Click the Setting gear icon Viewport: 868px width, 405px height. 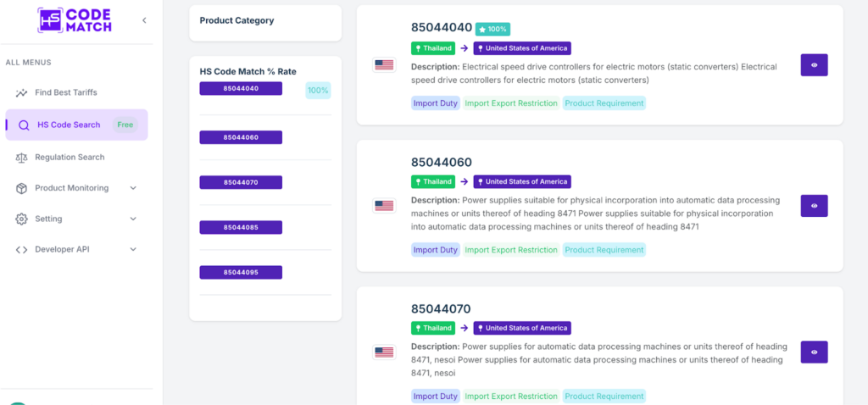tap(21, 219)
